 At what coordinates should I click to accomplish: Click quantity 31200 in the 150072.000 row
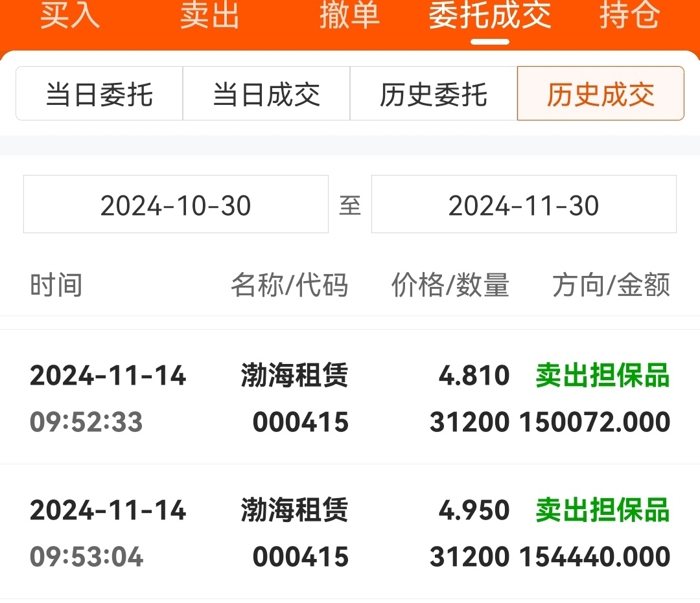470,422
